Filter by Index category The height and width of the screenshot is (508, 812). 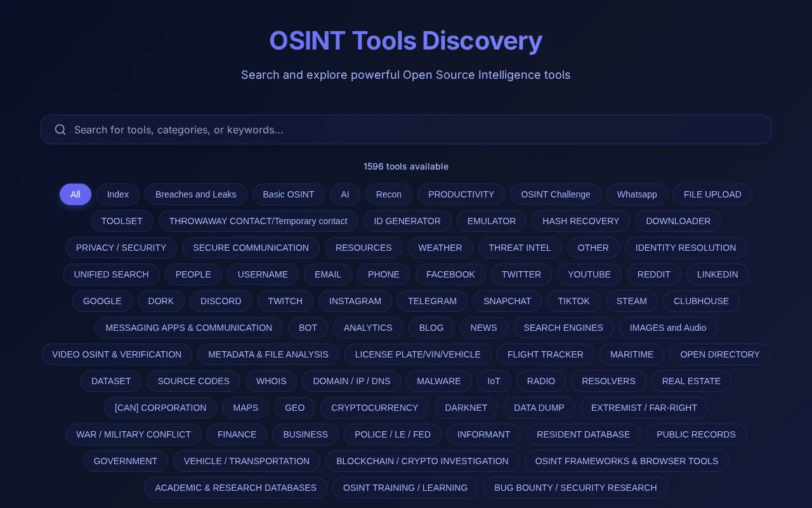[118, 194]
